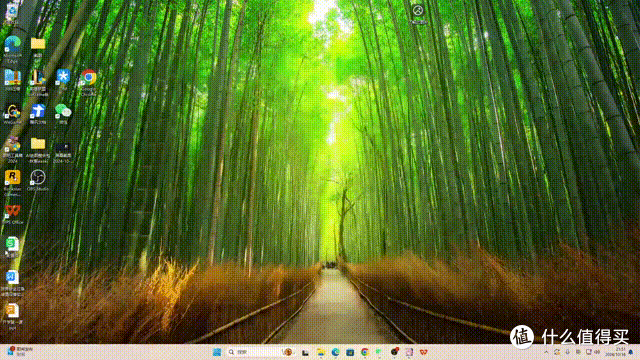
Task: Open the blue snowflake app shortcut
Action: (x=63, y=77)
